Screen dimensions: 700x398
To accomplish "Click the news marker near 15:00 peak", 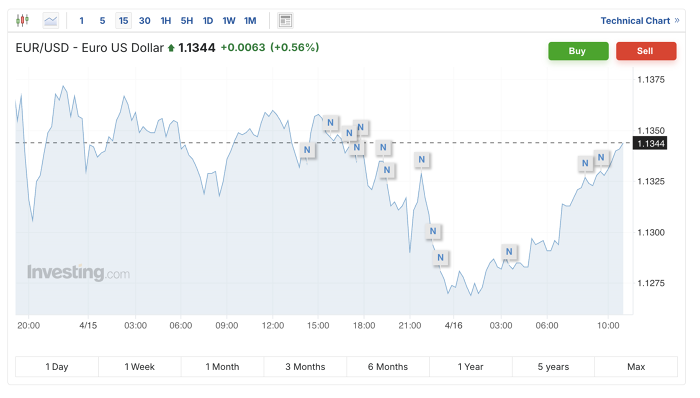I will [330, 123].
